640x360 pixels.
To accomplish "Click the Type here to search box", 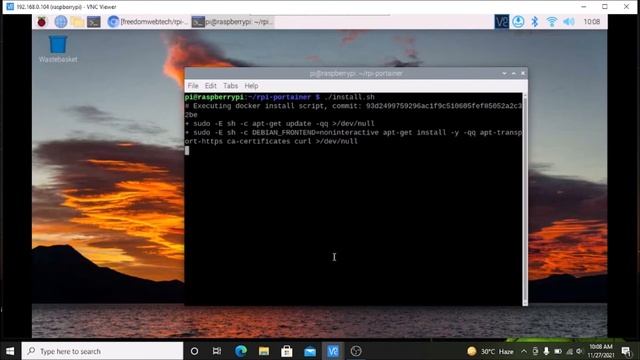I will [102, 351].
